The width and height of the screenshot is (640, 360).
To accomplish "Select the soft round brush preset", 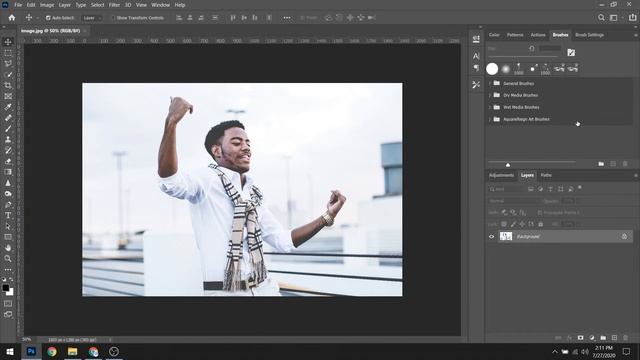I will [x=506, y=69].
